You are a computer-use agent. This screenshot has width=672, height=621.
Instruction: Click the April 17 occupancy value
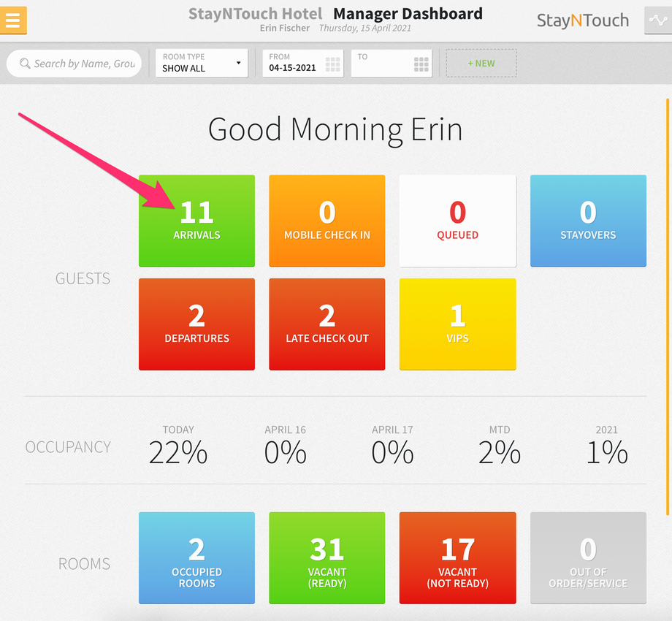click(x=392, y=452)
